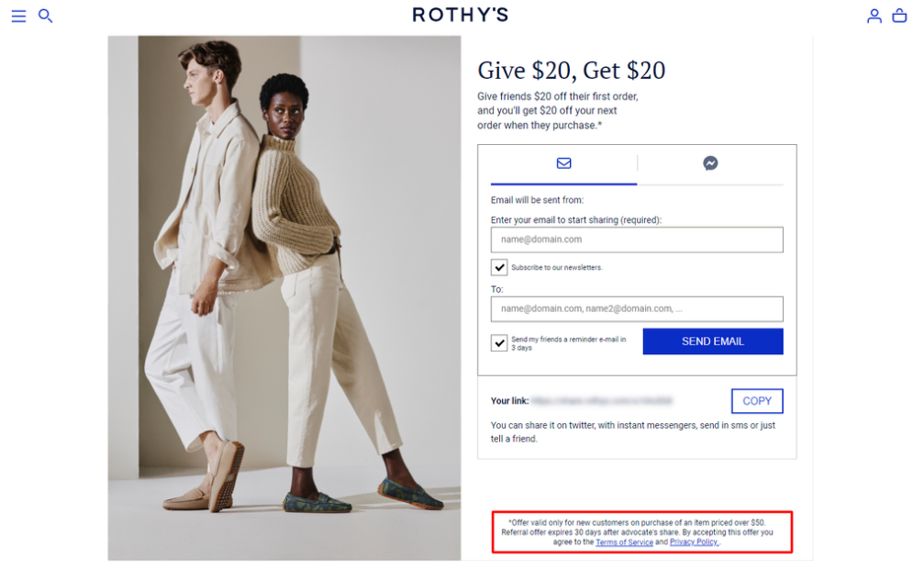Click the sender email input field
This screenshot has width=924, height=569.
[x=637, y=240]
